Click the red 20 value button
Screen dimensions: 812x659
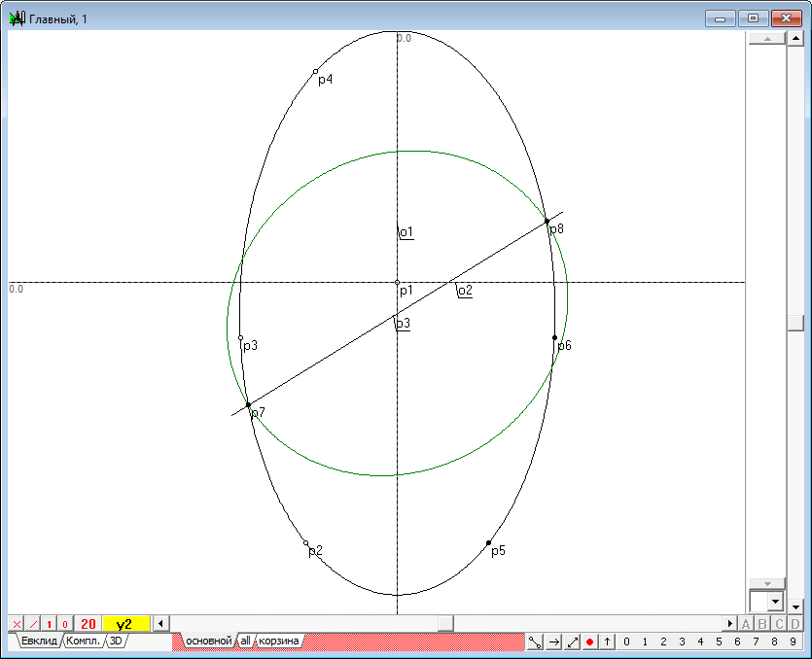pyautogui.click(x=88, y=624)
